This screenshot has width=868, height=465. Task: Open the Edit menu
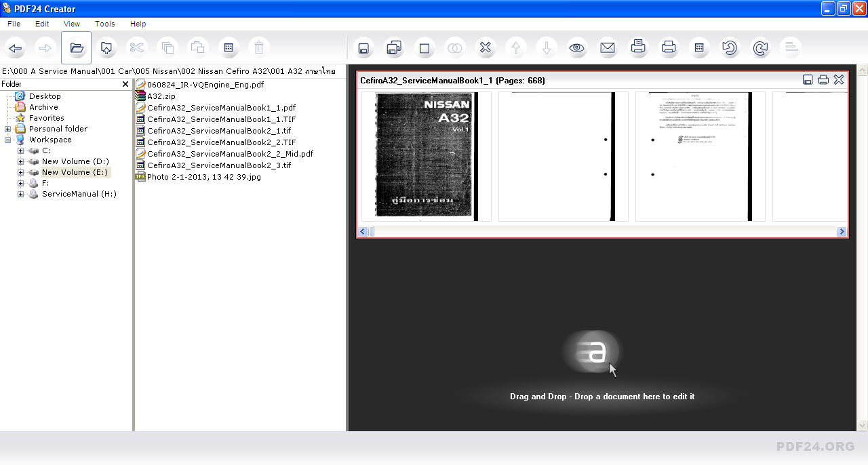42,24
